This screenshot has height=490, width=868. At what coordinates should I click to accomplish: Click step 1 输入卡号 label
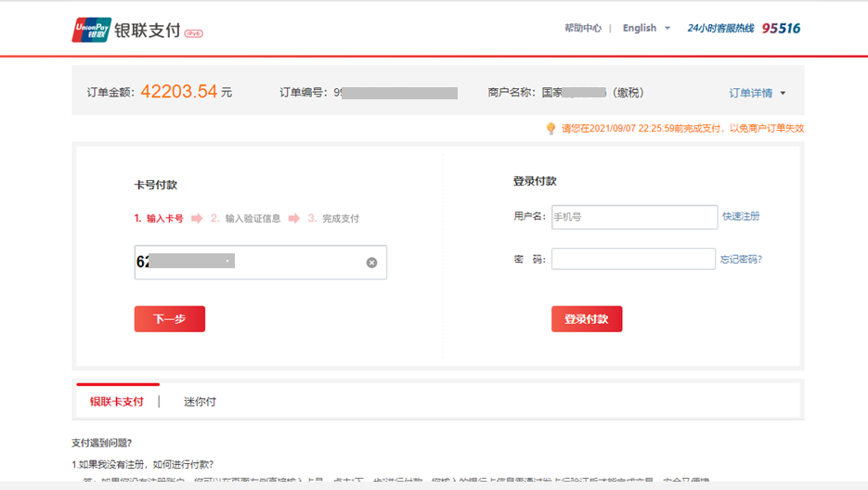click(159, 218)
